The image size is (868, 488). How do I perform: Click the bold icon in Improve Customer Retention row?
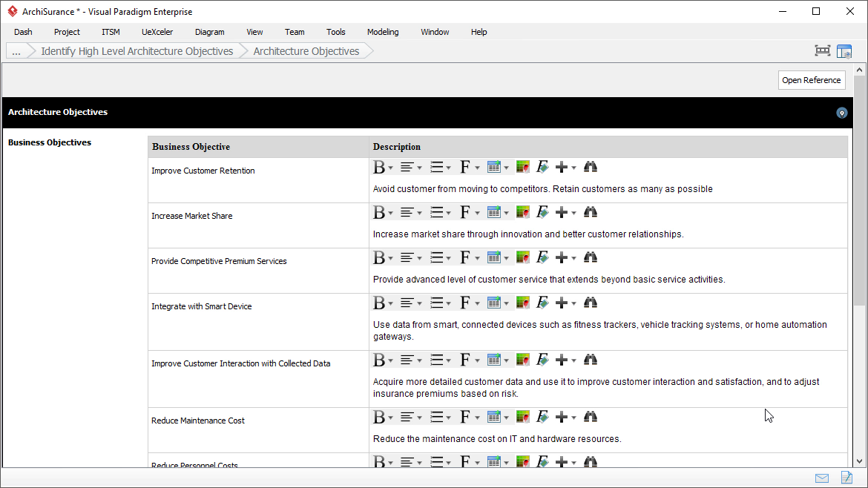pyautogui.click(x=378, y=167)
